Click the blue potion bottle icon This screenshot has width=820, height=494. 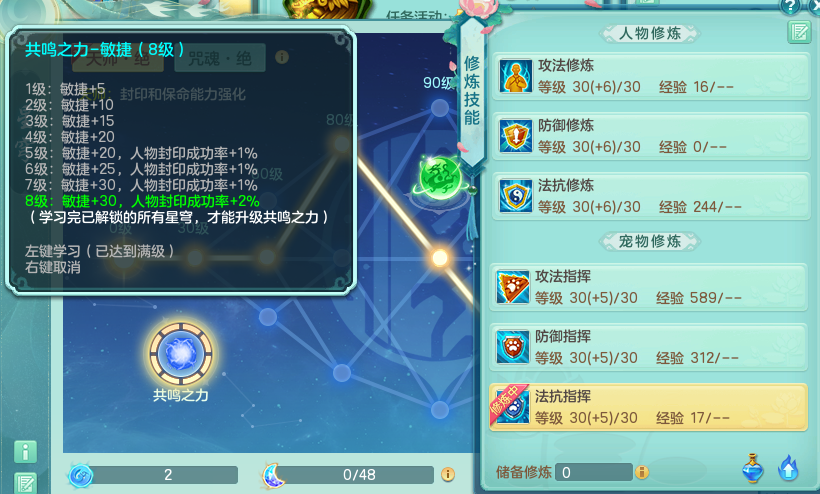tap(753, 468)
